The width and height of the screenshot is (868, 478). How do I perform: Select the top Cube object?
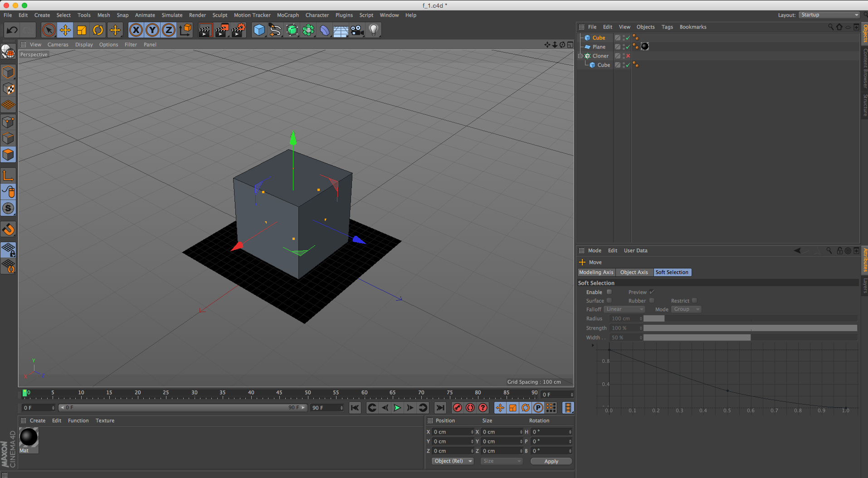(x=599, y=38)
